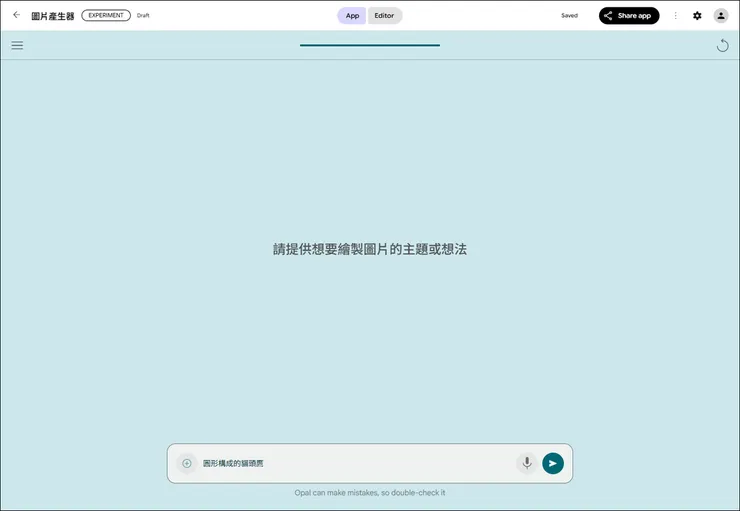Screen dimensions: 740x511
Task: Restart the app with the refresh icon
Action: (722, 45)
